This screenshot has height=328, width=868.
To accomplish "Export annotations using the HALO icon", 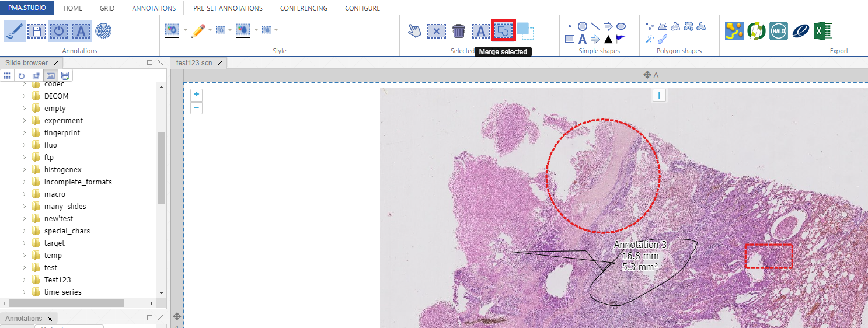I will coord(778,31).
